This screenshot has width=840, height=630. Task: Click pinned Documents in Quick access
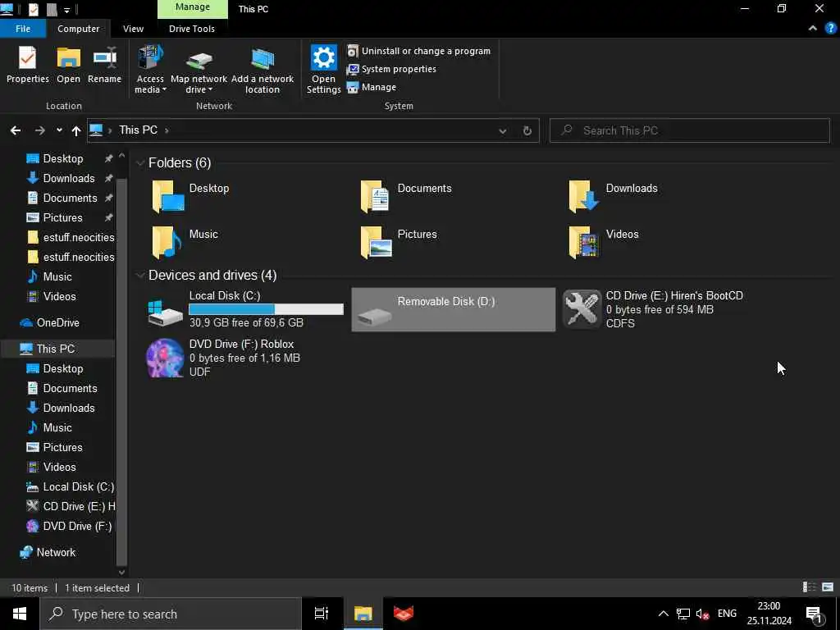70,199
